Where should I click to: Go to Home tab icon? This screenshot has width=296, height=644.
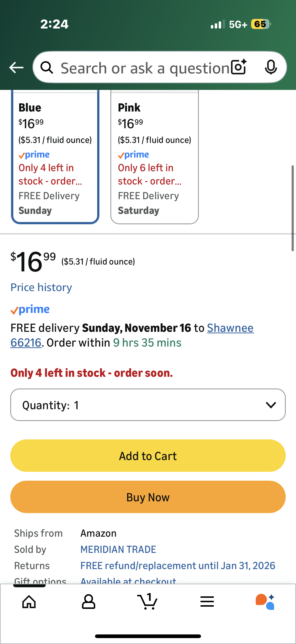[x=29, y=602]
